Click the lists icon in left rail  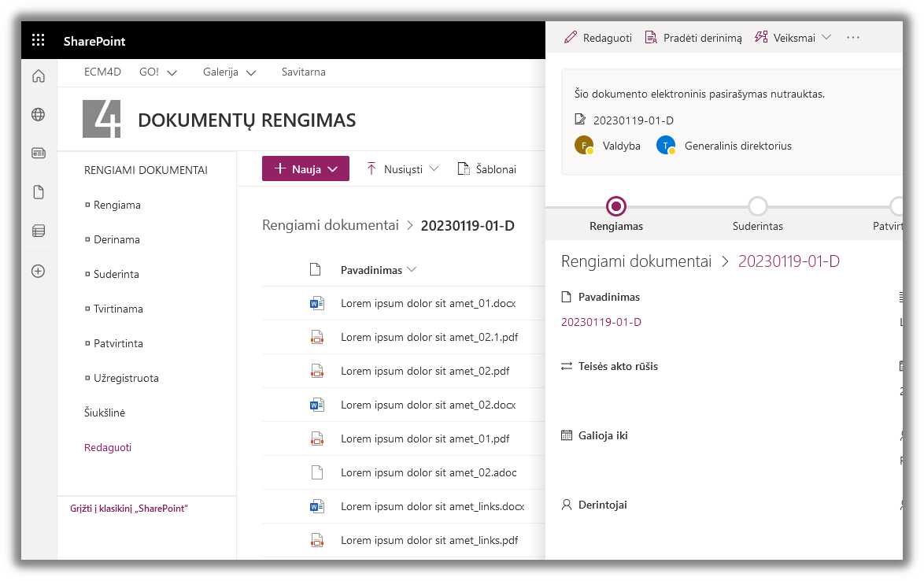tap(39, 231)
